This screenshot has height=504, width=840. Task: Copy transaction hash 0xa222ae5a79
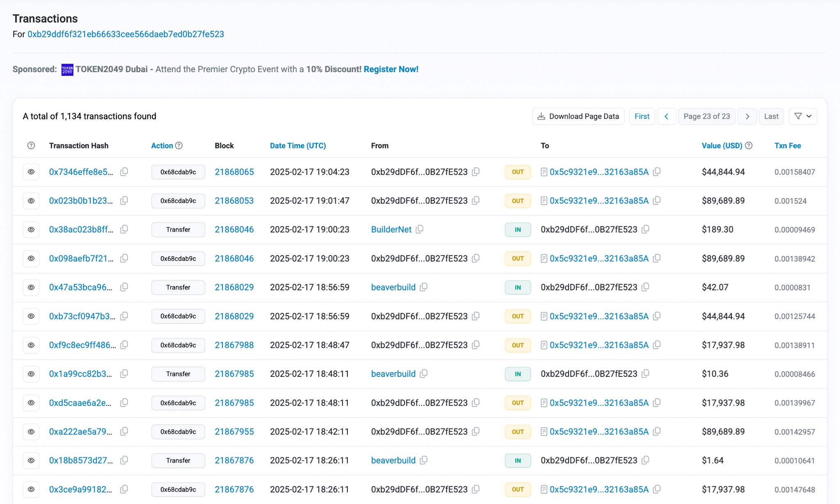pyautogui.click(x=124, y=431)
